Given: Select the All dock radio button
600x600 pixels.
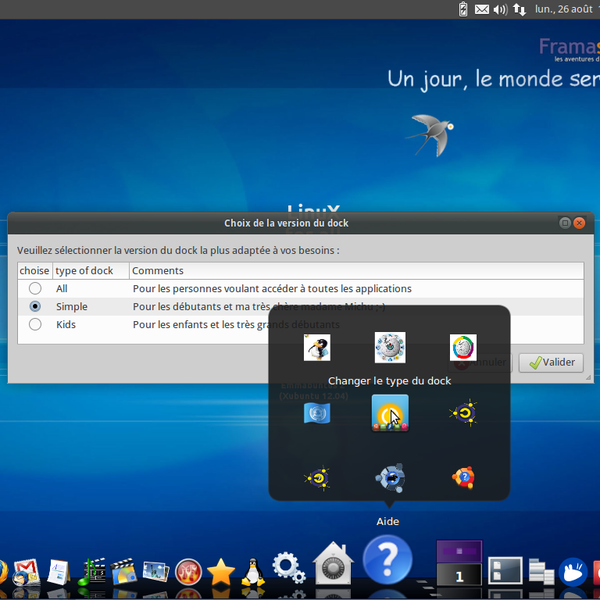Looking at the screenshot, I should [x=35, y=288].
